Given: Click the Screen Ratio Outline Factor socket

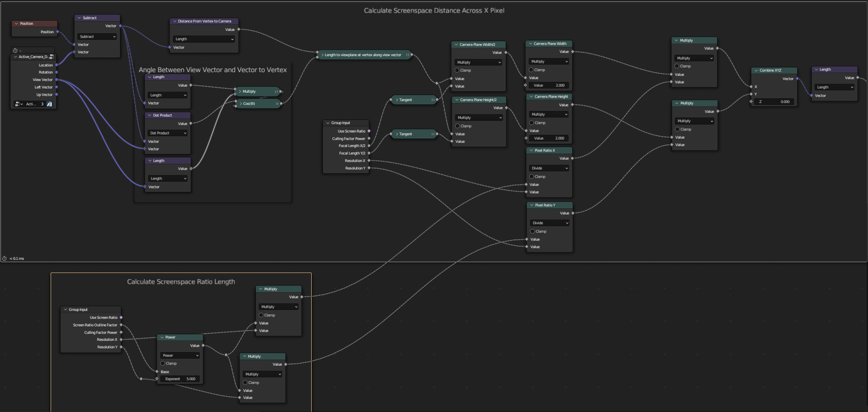Looking at the screenshot, I should point(121,325).
